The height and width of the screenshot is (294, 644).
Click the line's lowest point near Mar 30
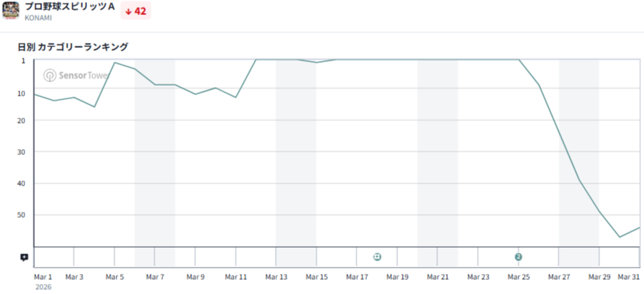pos(620,237)
